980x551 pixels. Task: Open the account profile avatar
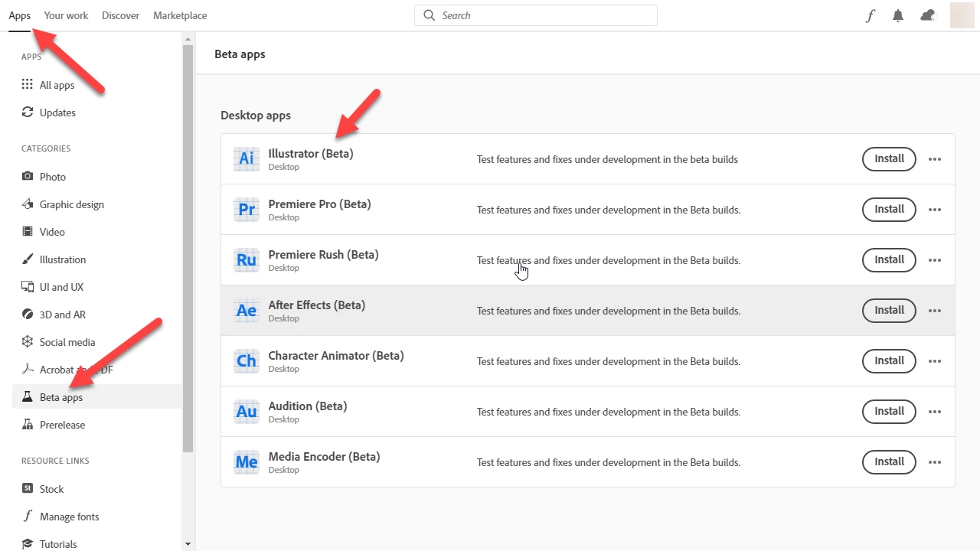click(962, 15)
